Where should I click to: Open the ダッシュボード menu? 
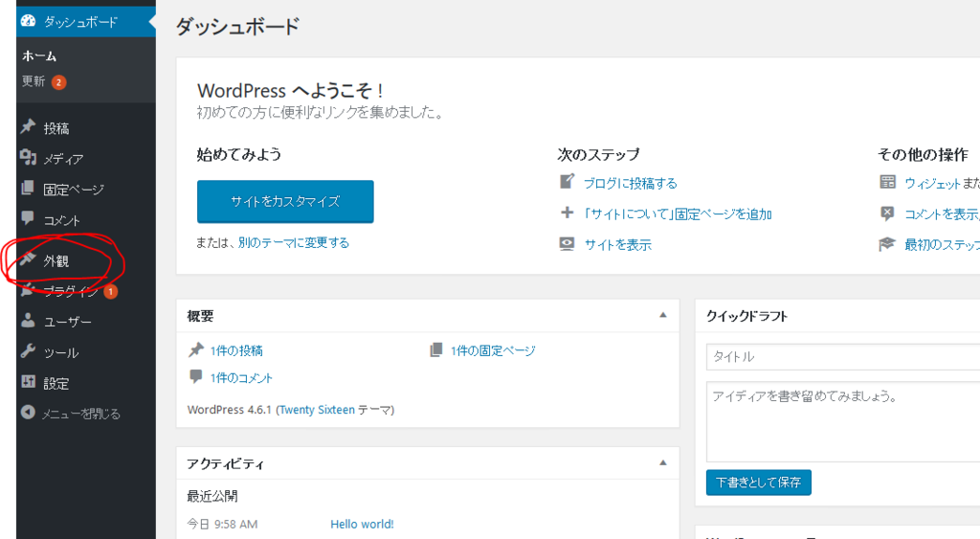pos(85,21)
